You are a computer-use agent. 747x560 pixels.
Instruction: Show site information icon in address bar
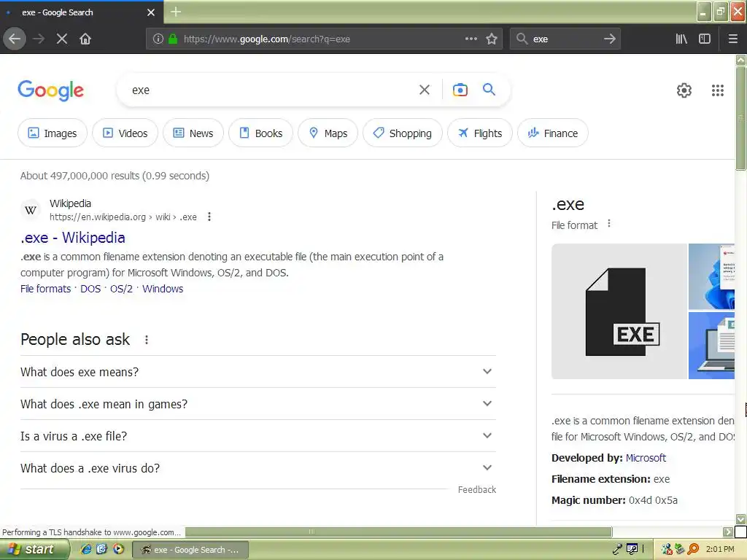click(x=158, y=39)
